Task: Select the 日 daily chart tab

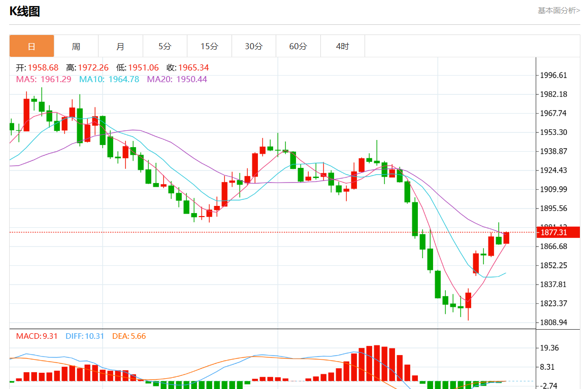Action: 31,46
